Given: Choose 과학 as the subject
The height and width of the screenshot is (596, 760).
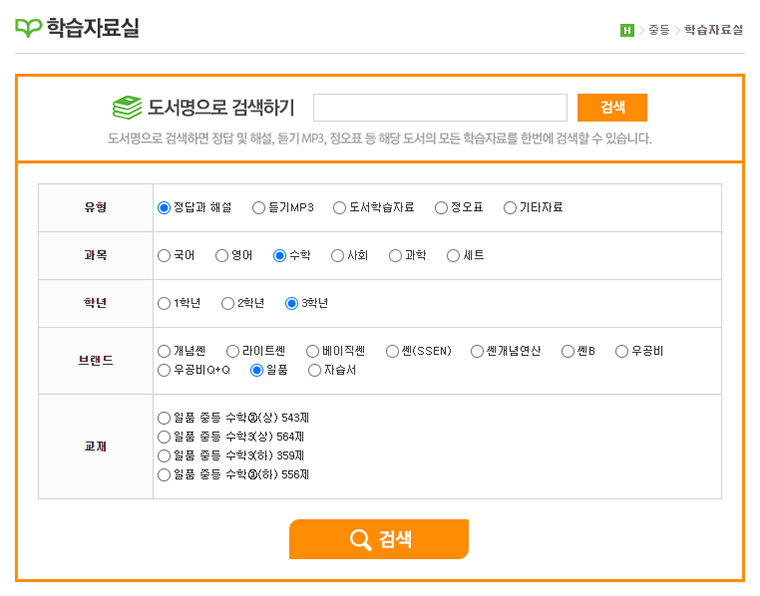Looking at the screenshot, I should tap(396, 255).
